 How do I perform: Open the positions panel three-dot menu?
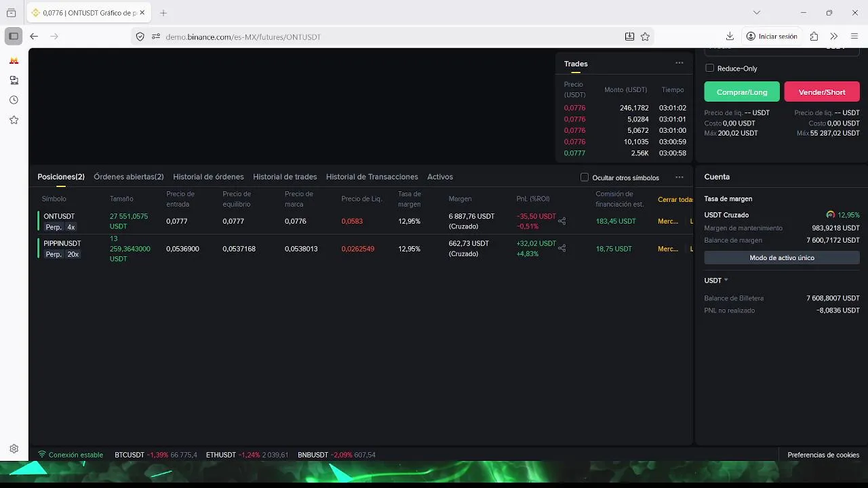click(x=679, y=177)
